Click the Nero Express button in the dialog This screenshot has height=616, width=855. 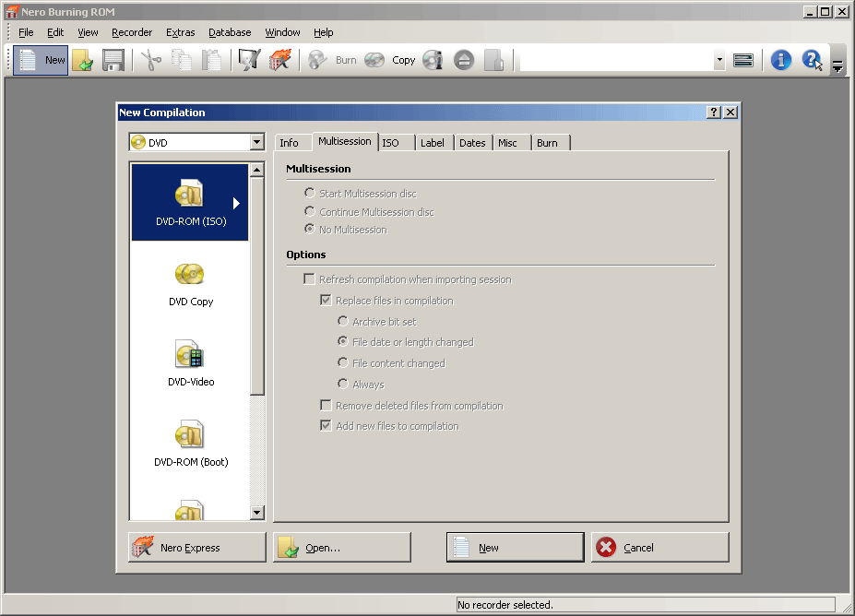(x=197, y=548)
